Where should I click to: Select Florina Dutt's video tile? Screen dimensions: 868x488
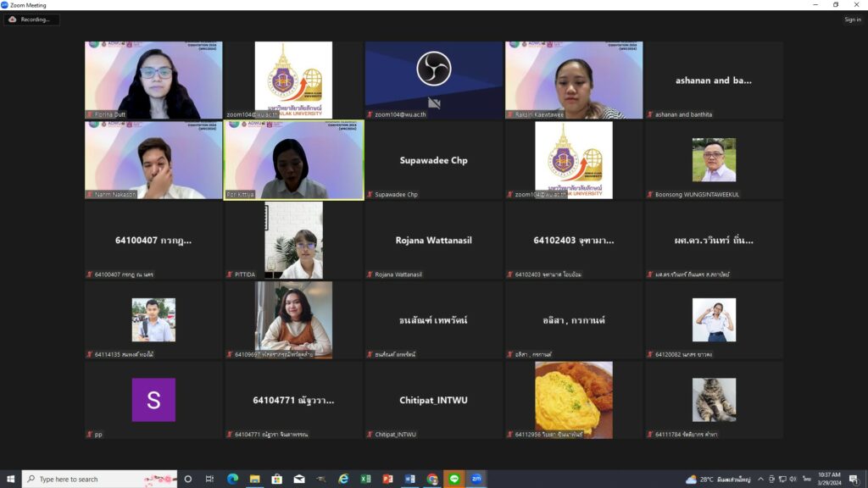click(153, 80)
